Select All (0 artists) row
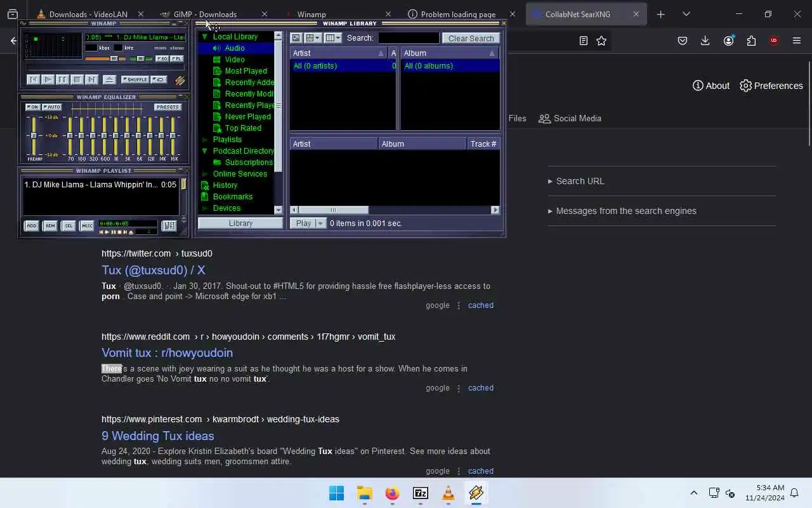 343,66
